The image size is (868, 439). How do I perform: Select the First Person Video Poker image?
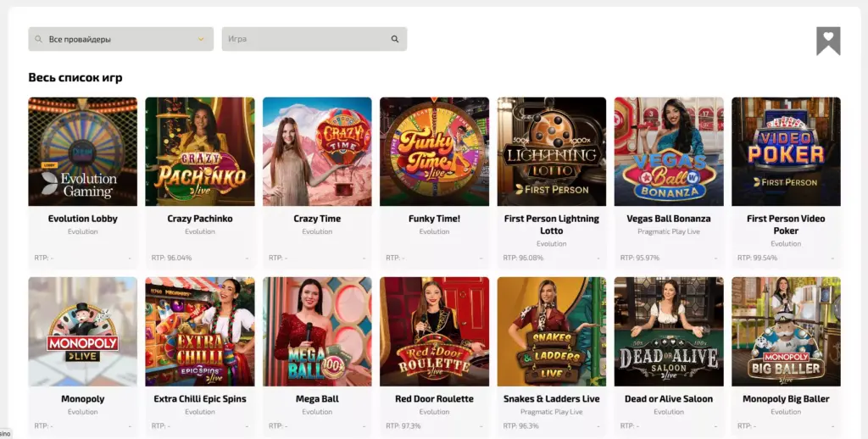[x=786, y=152]
